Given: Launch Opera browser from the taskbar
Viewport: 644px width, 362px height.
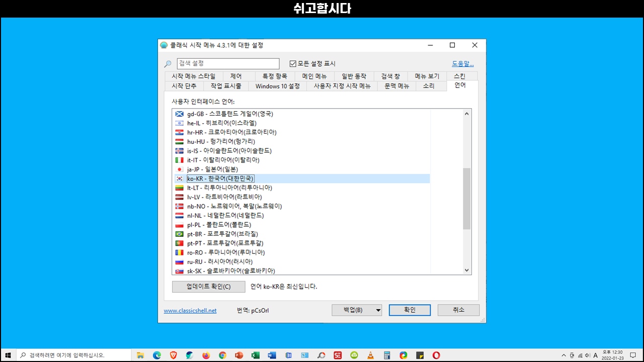Looking at the screenshot, I should pos(436,355).
